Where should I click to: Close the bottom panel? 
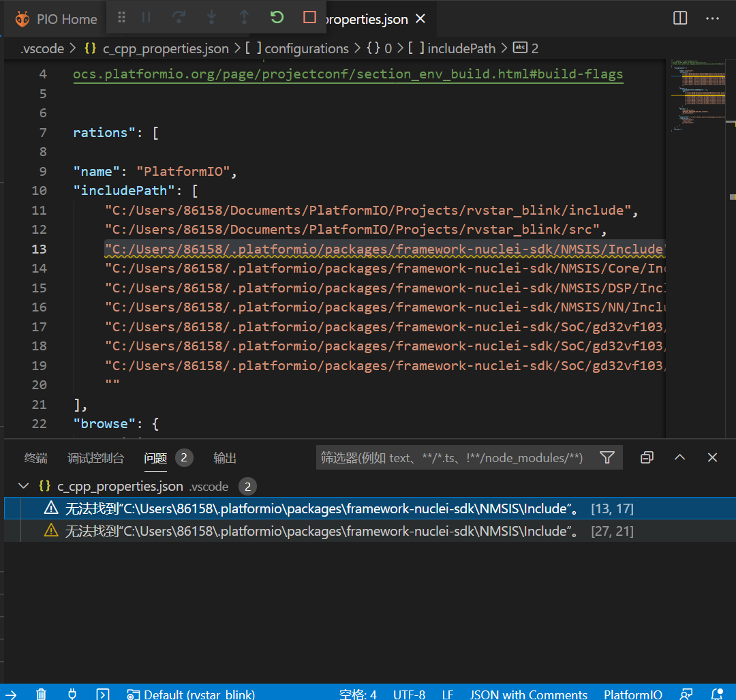[713, 458]
